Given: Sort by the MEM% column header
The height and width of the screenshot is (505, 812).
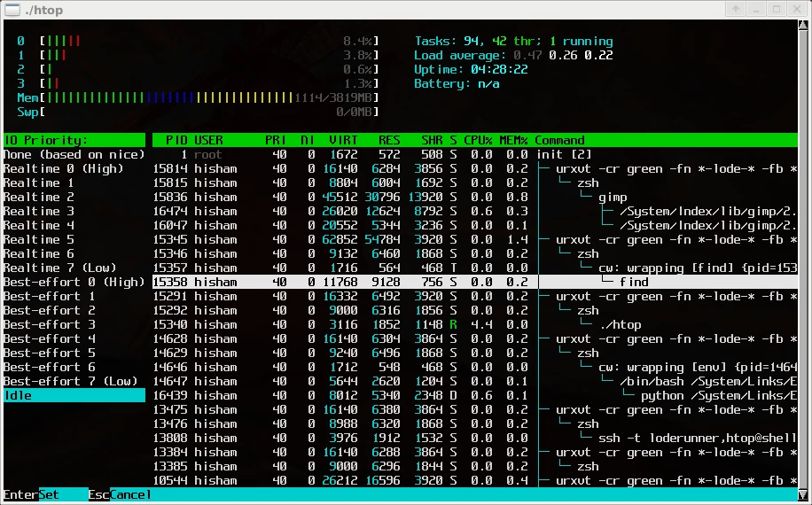Looking at the screenshot, I should (513, 140).
